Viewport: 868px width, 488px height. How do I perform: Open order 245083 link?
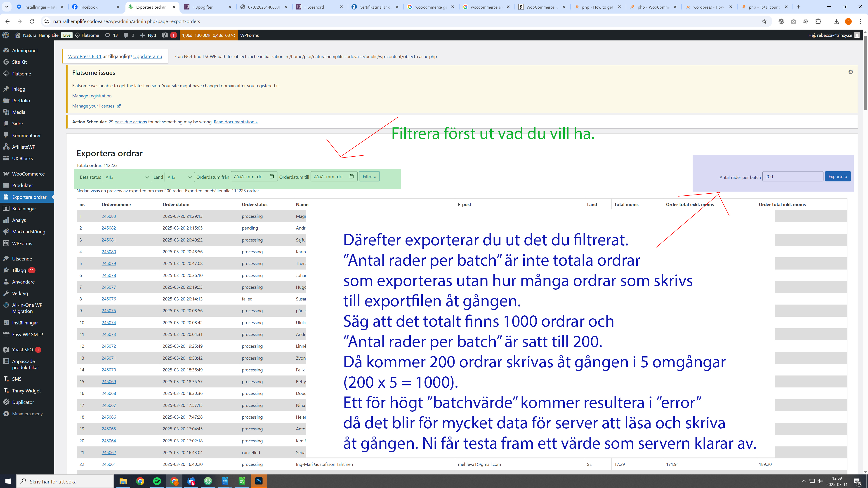[108, 216]
